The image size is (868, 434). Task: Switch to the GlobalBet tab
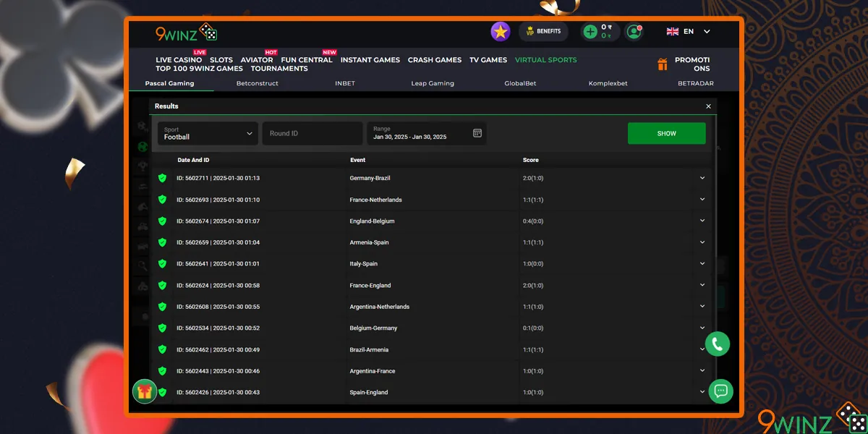tap(520, 83)
